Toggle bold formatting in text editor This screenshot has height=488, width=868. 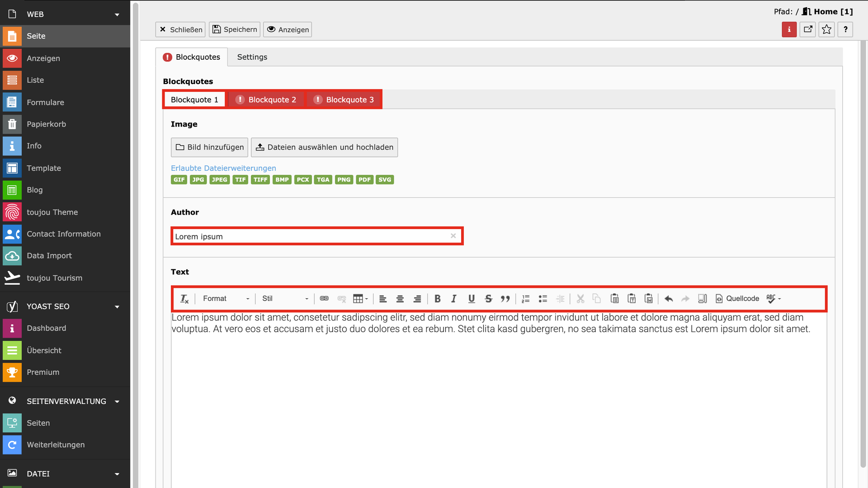[437, 299]
